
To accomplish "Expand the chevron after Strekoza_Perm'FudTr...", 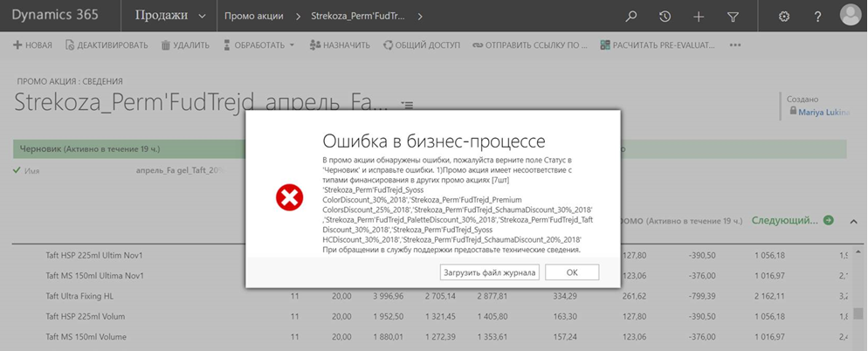I will click(x=420, y=17).
